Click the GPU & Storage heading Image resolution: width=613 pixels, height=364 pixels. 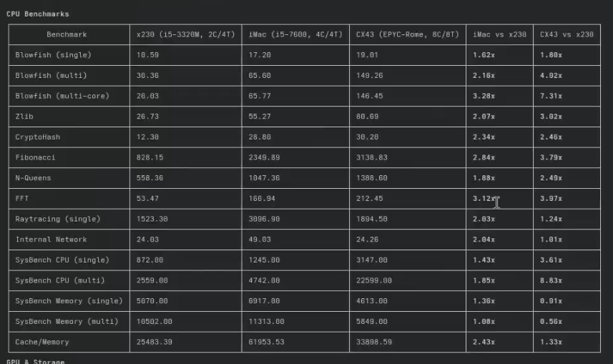point(36,361)
